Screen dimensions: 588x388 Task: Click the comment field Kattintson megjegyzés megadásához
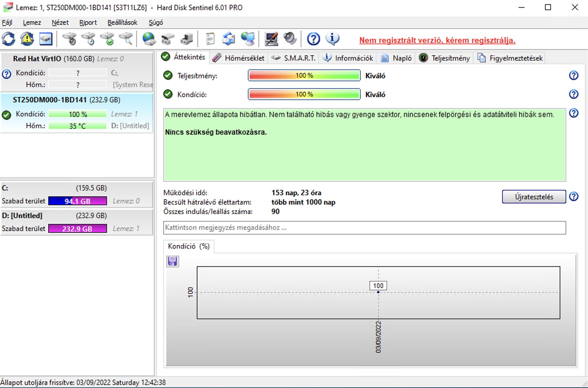coord(365,228)
